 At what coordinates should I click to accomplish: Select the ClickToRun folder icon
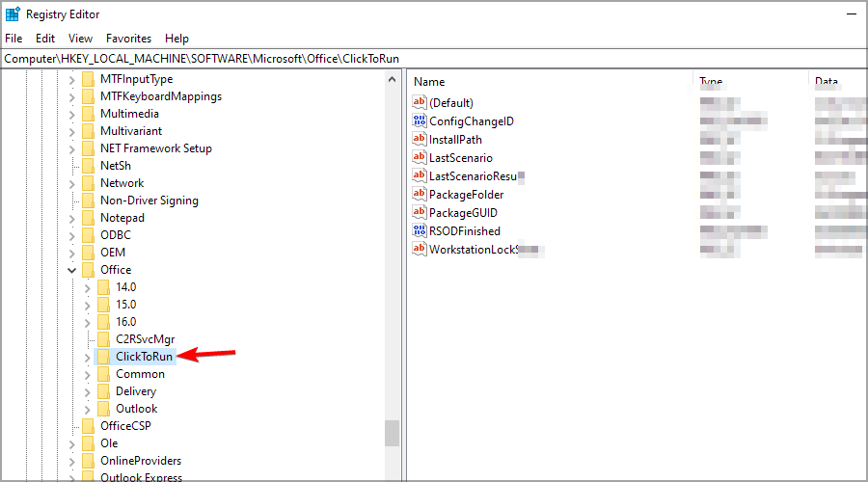pos(103,357)
